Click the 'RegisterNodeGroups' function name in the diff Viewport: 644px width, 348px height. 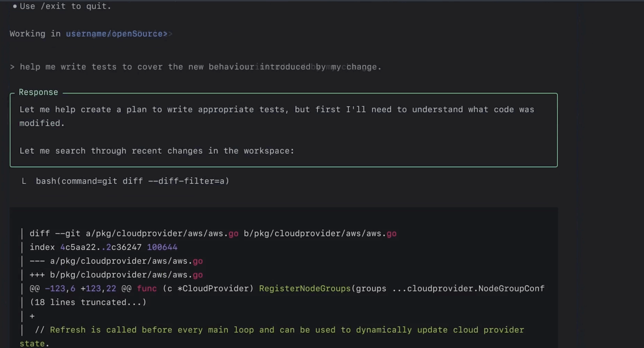pyautogui.click(x=305, y=288)
